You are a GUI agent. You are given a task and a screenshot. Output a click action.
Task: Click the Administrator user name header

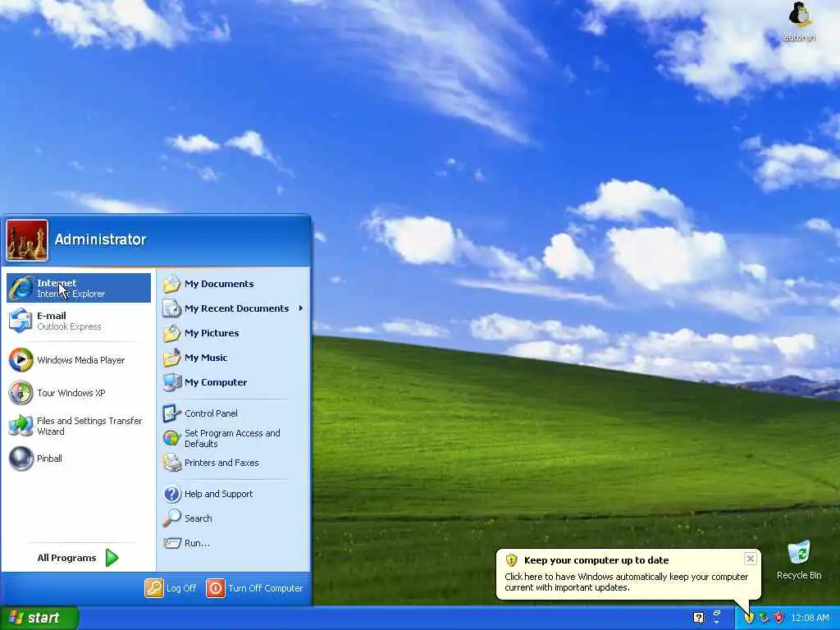point(100,240)
